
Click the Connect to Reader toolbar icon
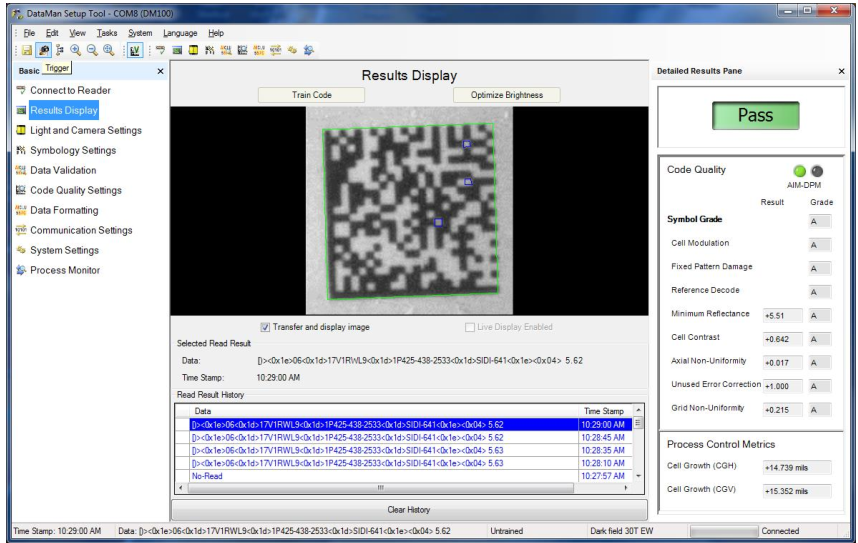[160, 50]
